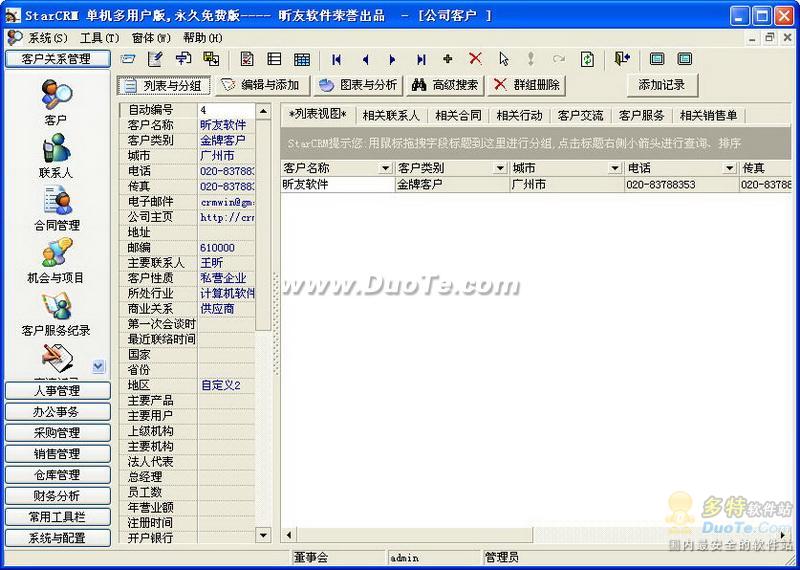The height and width of the screenshot is (570, 800).
Task: Click the green refresh toolbar icon
Action: 587,59
